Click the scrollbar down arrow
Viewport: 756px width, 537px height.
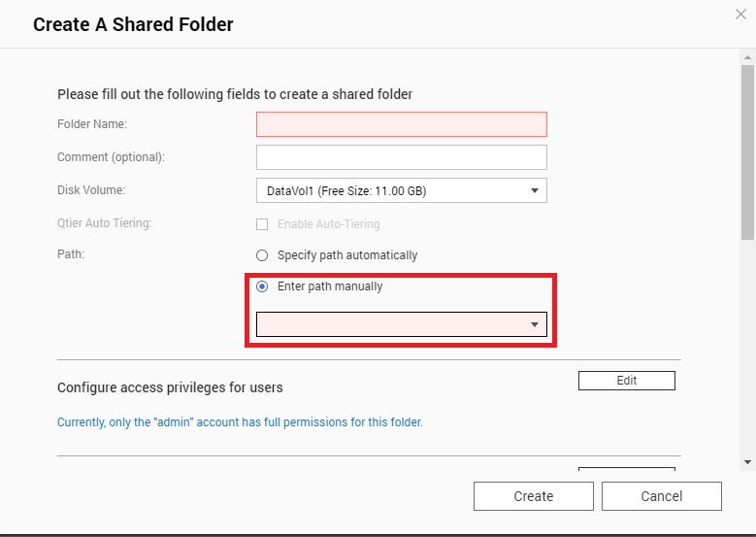tap(747, 461)
